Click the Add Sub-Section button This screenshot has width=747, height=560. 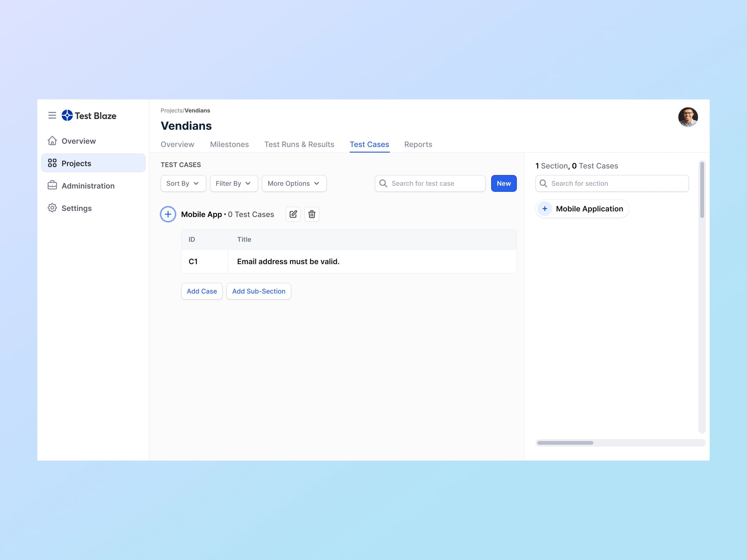pos(259,291)
